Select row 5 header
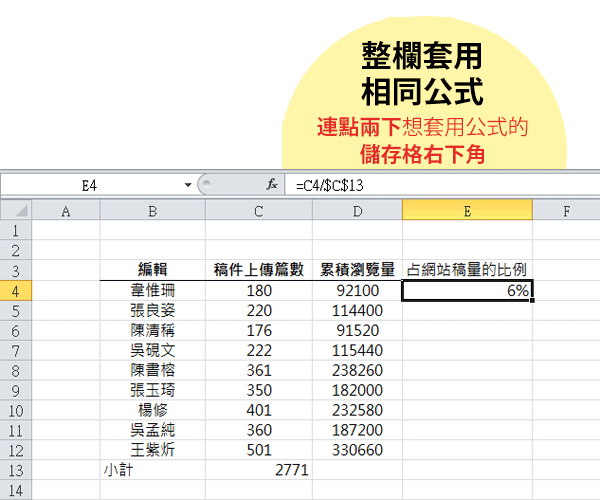Screen dimensions: 600x500 point(16,311)
